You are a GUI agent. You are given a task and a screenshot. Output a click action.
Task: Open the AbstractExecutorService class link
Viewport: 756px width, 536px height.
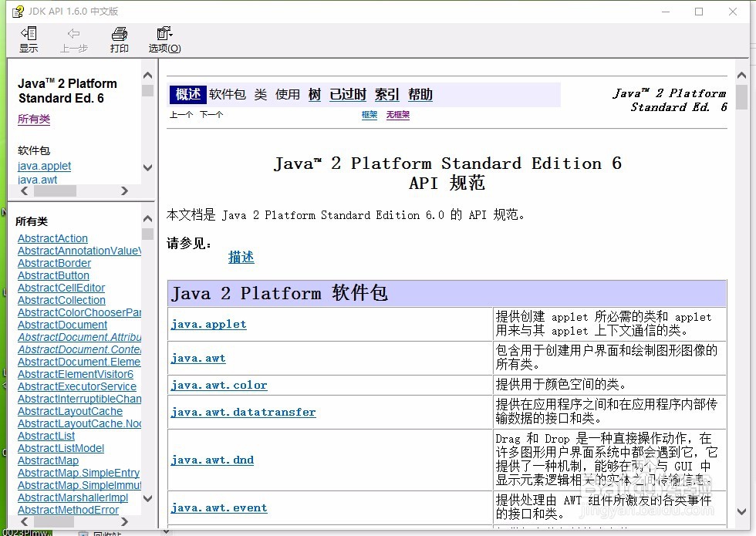[x=76, y=386]
